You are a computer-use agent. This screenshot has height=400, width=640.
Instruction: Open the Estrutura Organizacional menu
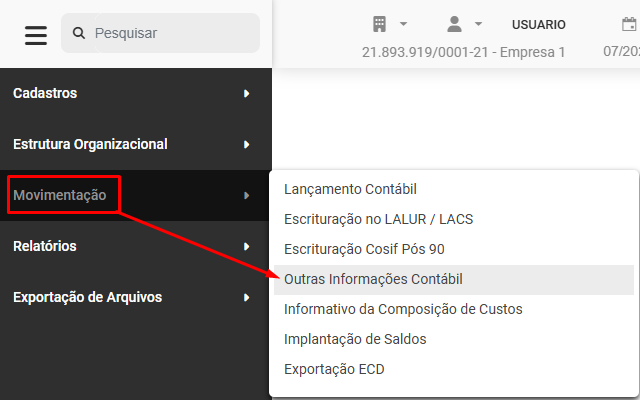(90, 144)
